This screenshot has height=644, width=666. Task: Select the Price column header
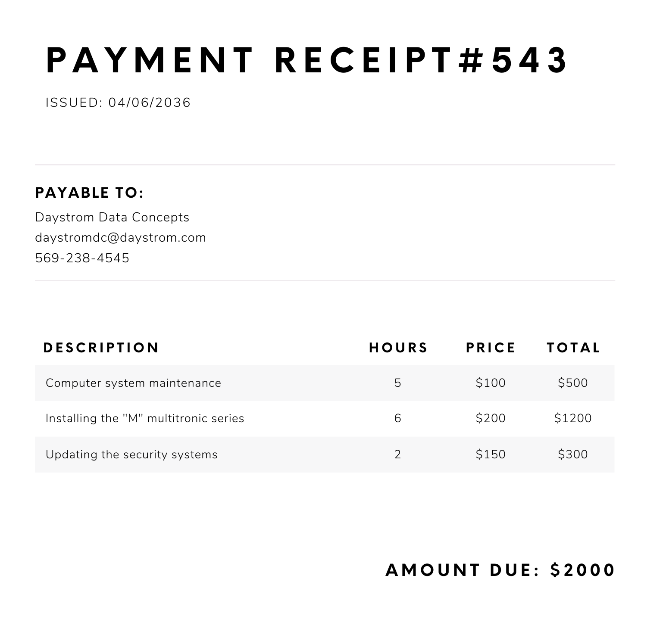[x=491, y=348]
